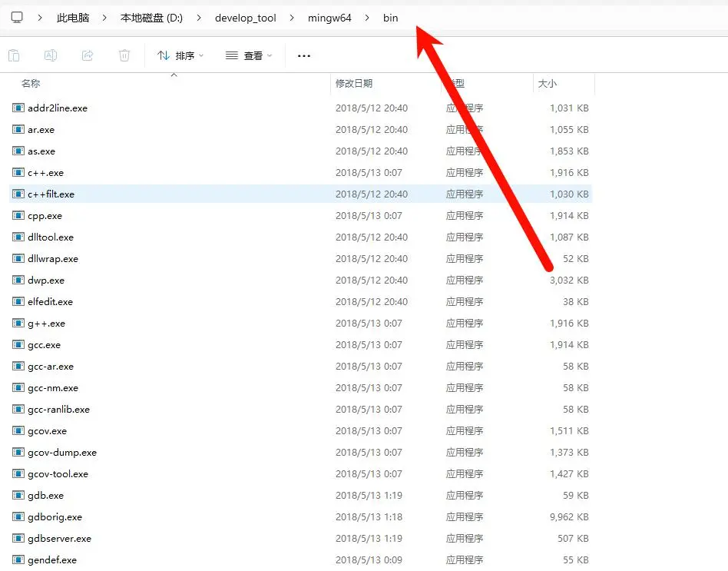Screen dimensions: 728x571
Task: Select the file named gcov-dump.exe
Action: [62, 453]
